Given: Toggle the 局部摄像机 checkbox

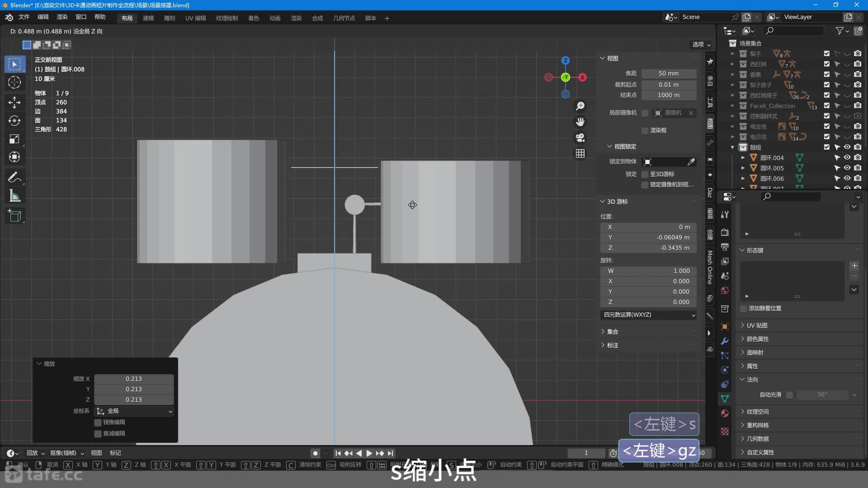Looking at the screenshot, I should point(645,113).
